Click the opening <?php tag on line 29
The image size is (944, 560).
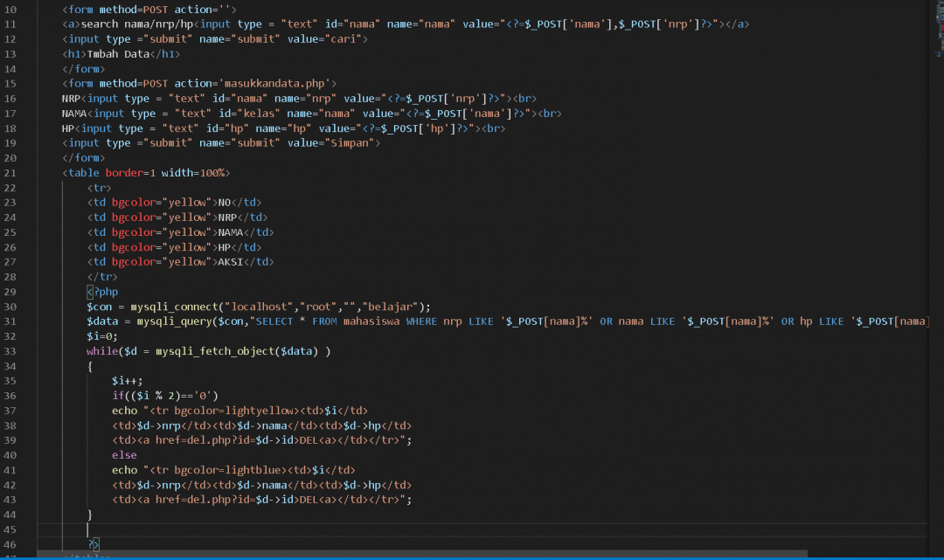pyautogui.click(x=102, y=292)
